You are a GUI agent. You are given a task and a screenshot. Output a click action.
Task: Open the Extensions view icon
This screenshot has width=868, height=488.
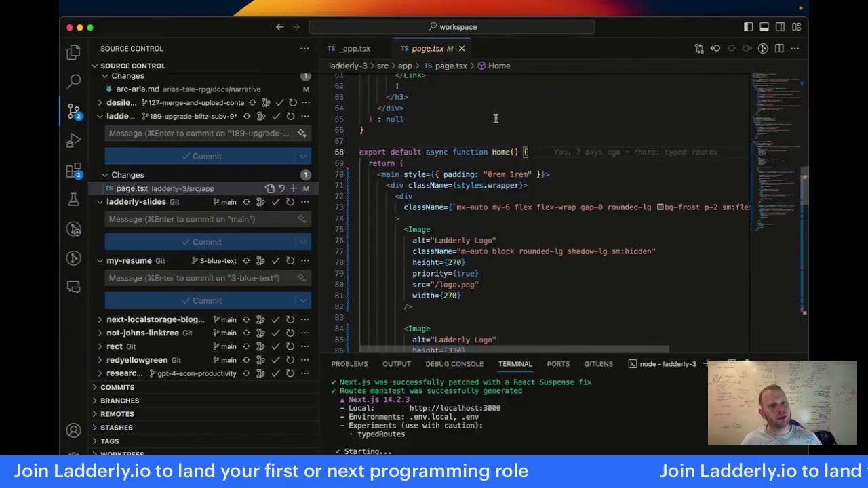pos(73,171)
